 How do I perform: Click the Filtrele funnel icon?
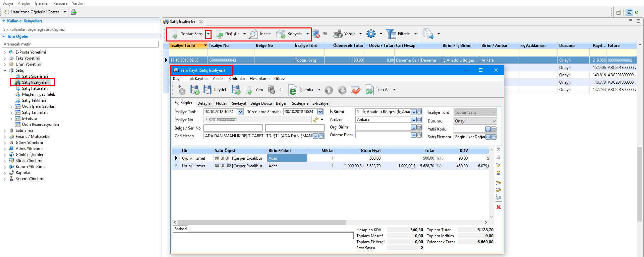pyautogui.click(x=391, y=34)
